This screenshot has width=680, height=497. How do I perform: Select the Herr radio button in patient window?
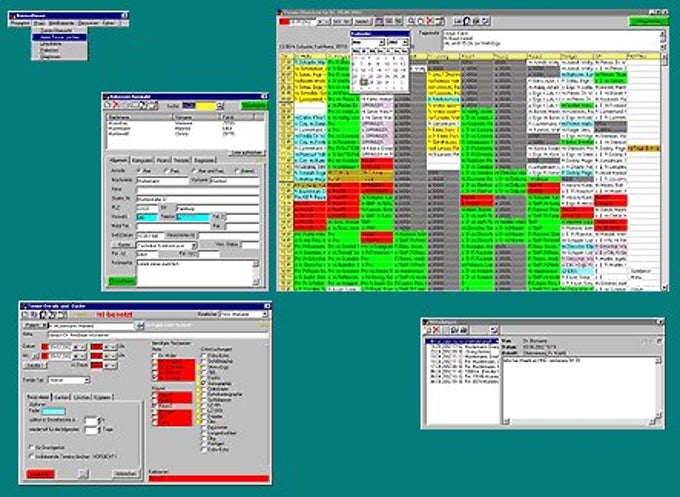pos(140,171)
